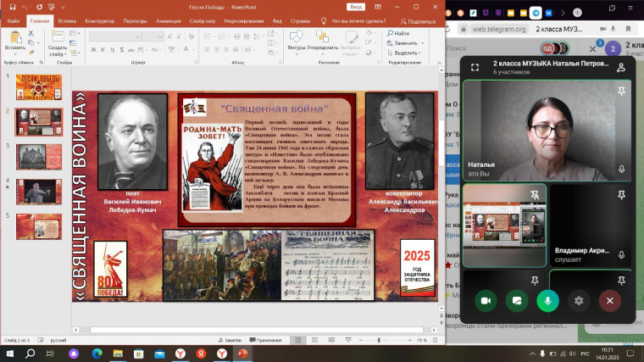Switch to Slide Sorter view icon
644x362 pixels.
coord(314,340)
